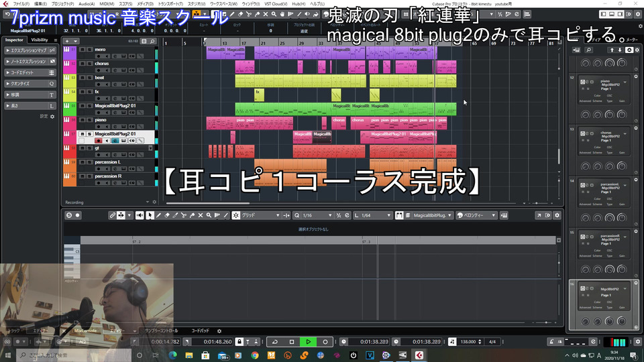
Task: Open the グリッド snap type dropdown
Action: coord(260,215)
